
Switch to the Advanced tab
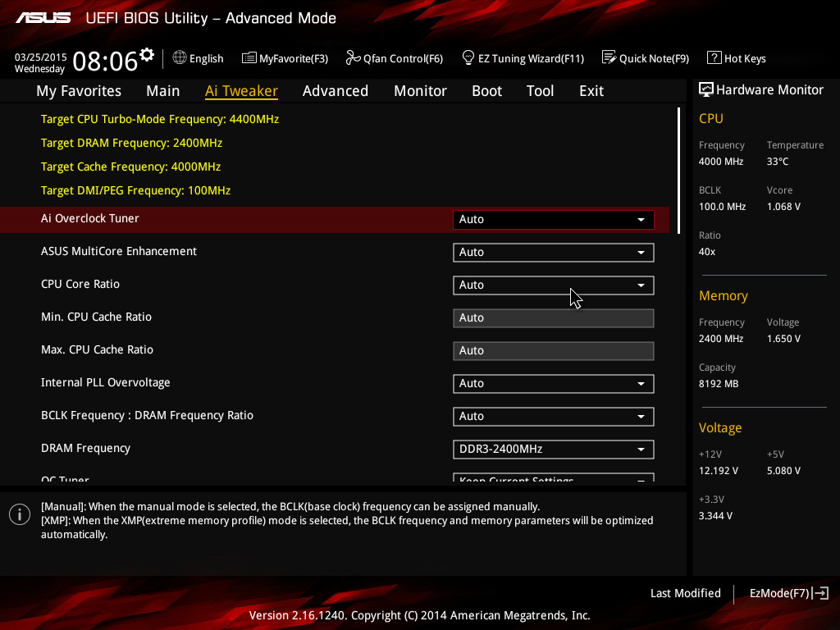pyautogui.click(x=336, y=91)
